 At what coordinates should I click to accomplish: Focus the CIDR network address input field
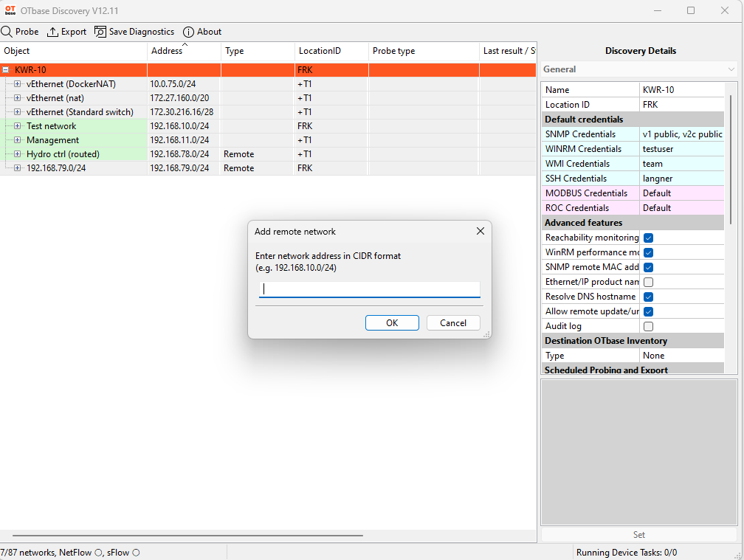[x=370, y=289]
